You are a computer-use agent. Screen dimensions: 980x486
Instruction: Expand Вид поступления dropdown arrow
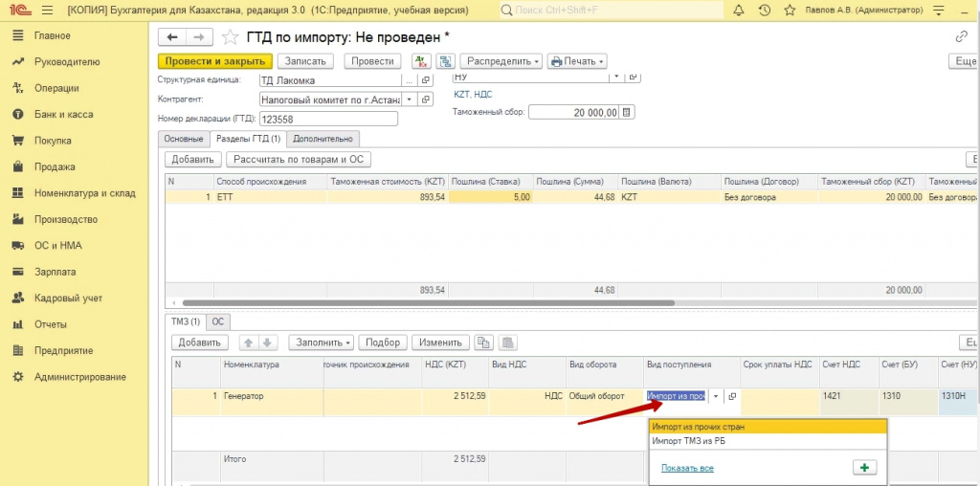(x=716, y=396)
